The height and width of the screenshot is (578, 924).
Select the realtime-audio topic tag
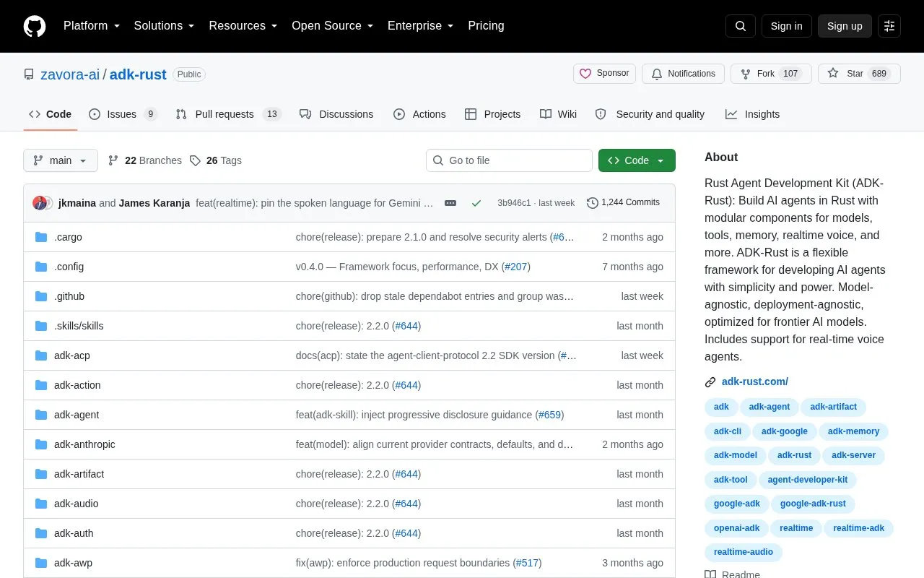(x=744, y=552)
